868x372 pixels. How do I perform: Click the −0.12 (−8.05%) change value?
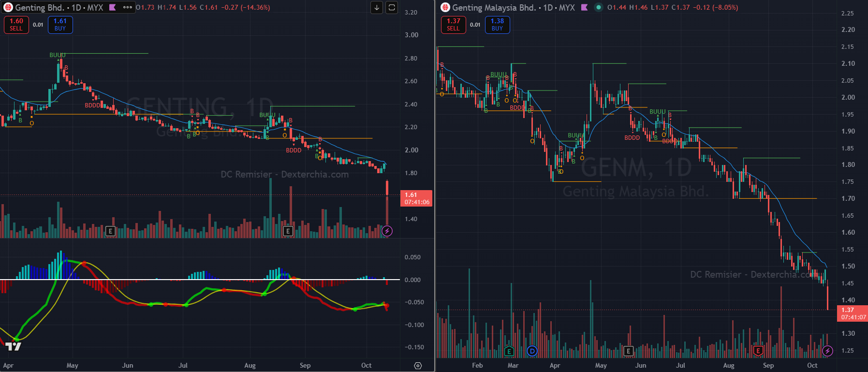716,7
